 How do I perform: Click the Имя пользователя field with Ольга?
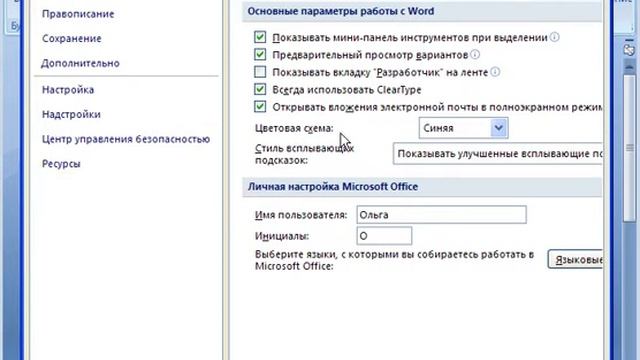pyautogui.click(x=442, y=215)
